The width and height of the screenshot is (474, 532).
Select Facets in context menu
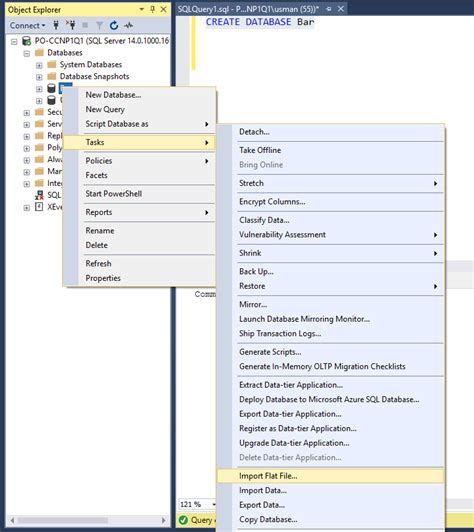point(139,175)
